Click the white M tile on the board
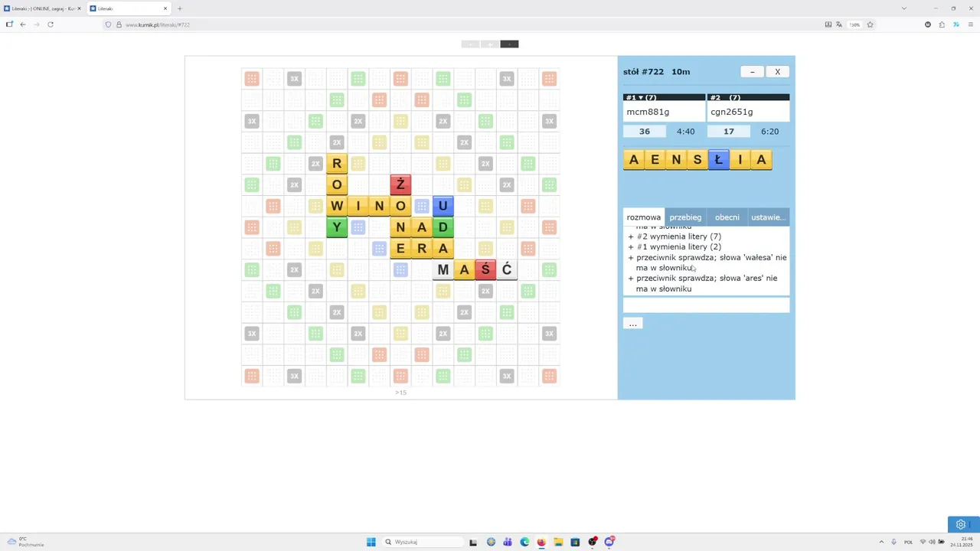Screen dimensions: 980x551 [x=443, y=269]
